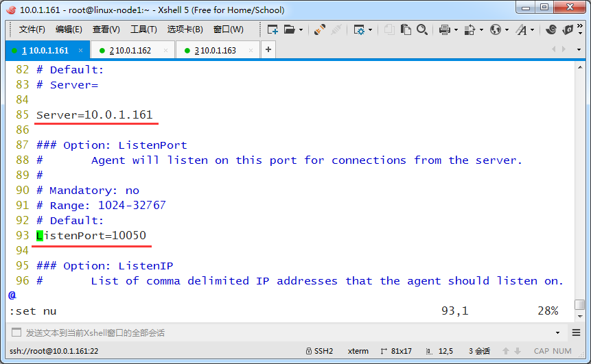Add a new tab with plus button
Image resolution: width=591 pixels, height=364 pixels.
click(x=268, y=49)
